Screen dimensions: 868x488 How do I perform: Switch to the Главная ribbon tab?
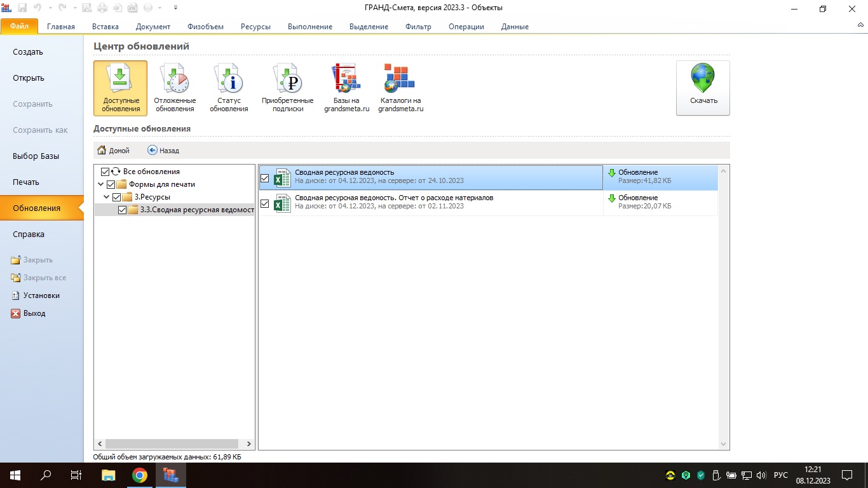click(61, 27)
